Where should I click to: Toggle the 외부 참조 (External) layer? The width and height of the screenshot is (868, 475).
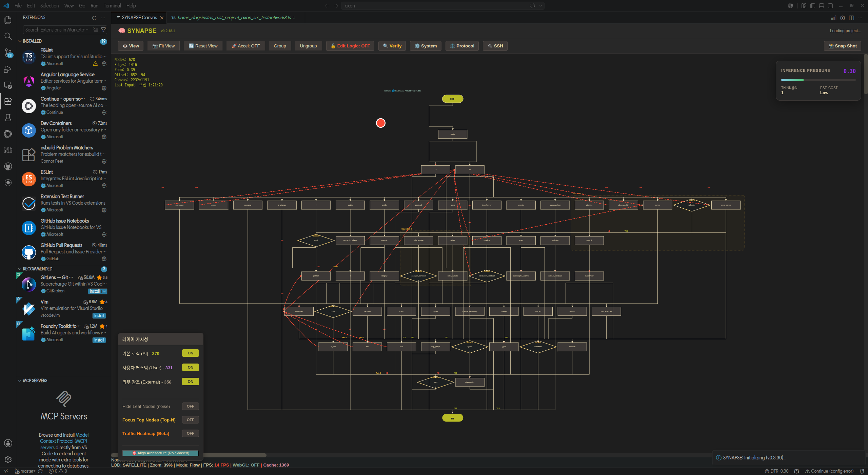pyautogui.click(x=191, y=381)
